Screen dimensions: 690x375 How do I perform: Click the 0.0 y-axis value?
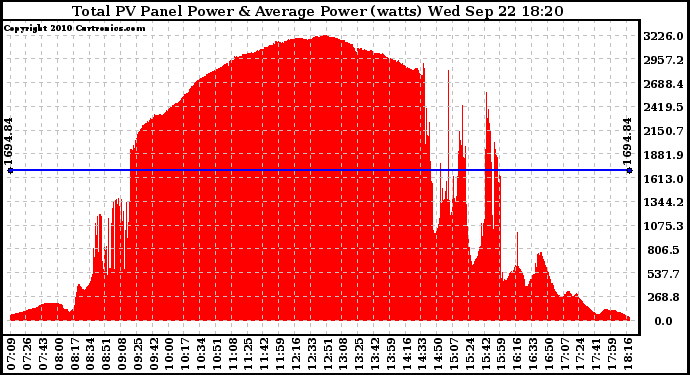[x=663, y=321]
